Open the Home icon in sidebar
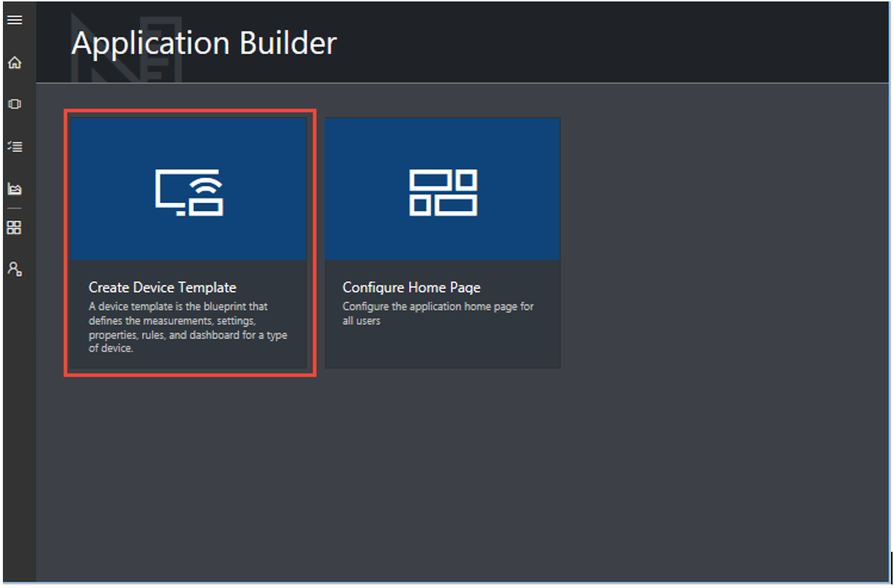The image size is (894, 588). (14, 63)
